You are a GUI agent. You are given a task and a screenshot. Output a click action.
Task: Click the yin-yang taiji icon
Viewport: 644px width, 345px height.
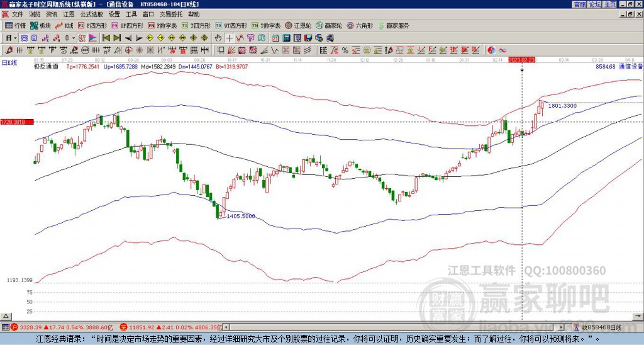click(x=491, y=50)
